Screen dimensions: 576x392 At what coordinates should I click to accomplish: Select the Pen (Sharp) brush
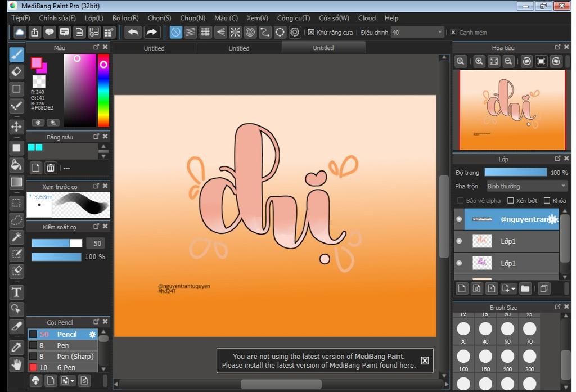pos(75,356)
